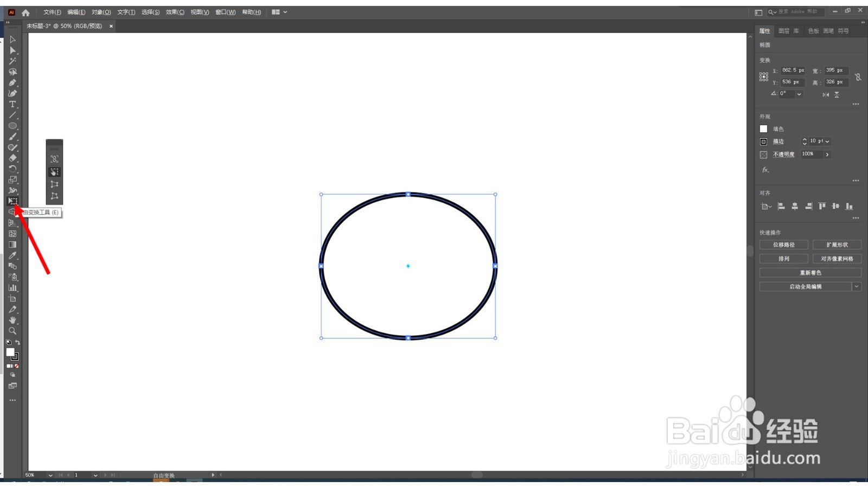The image size is (868, 488).
Task: Select the Mesh tool
Action: (12, 234)
